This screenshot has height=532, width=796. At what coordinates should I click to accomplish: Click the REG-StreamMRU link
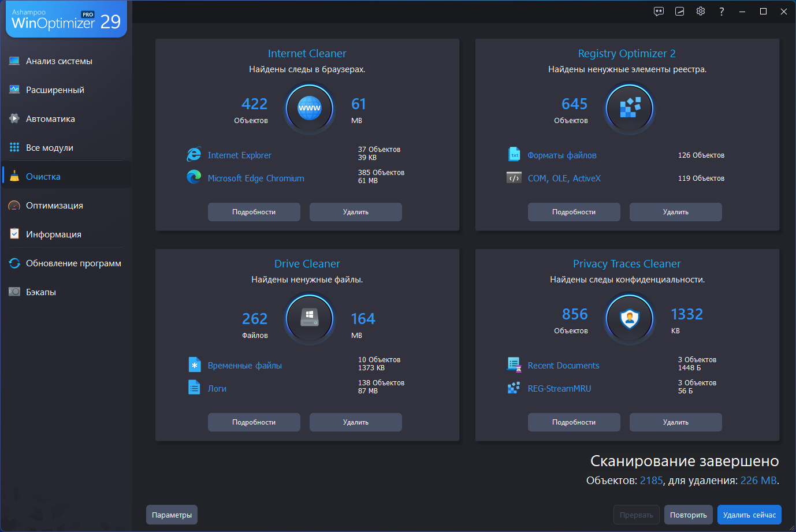point(559,389)
